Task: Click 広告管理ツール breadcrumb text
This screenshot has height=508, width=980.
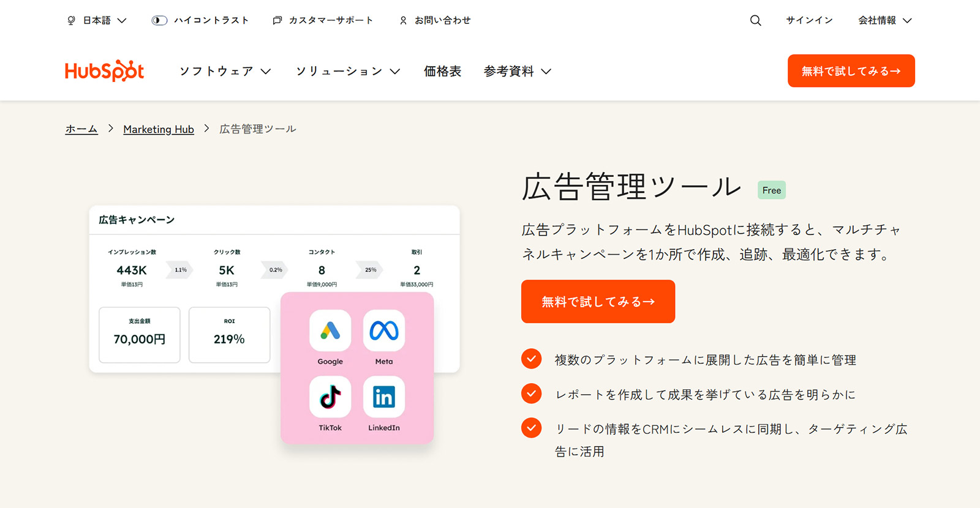Action: (258, 129)
